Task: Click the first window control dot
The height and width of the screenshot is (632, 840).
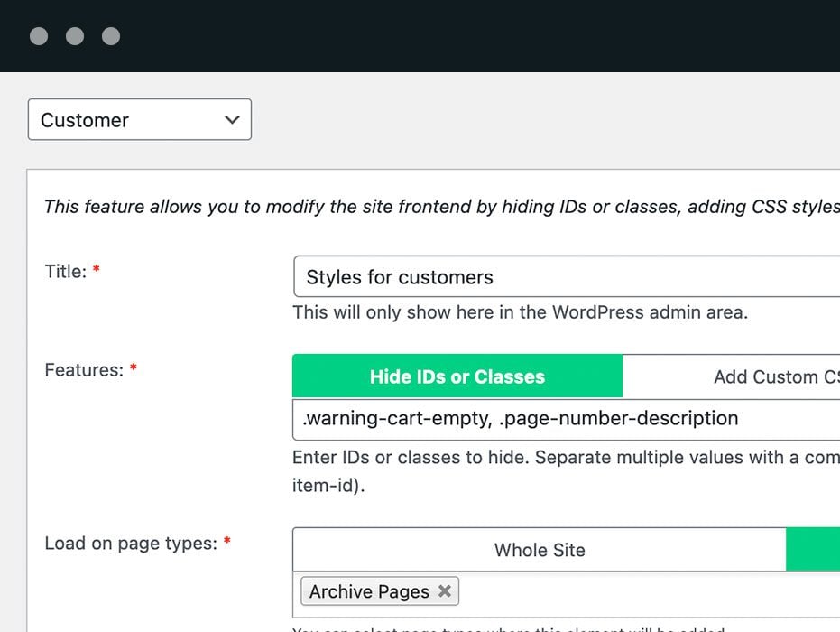Action: point(39,36)
